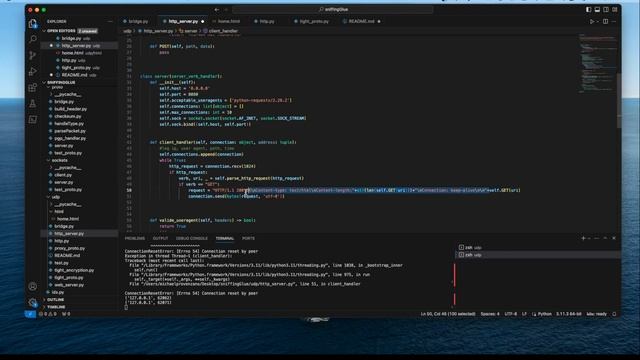Open Run and Debug view

[x=33, y=71]
